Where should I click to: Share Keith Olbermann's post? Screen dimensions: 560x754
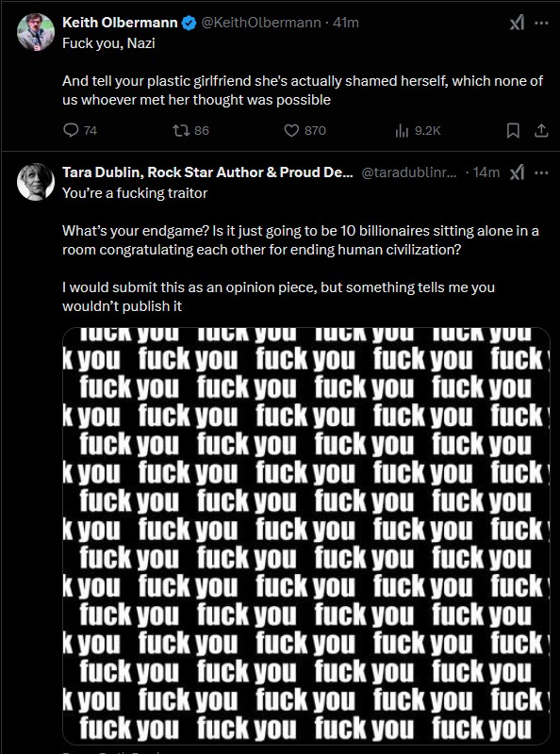[x=541, y=130]
